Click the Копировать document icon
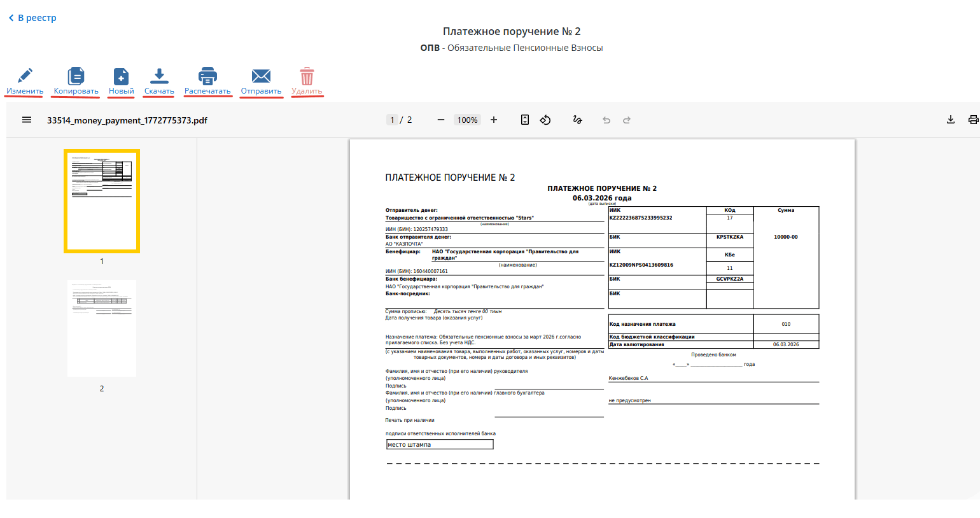The width and height of the screenshot is (980, 518). (76, 76)
